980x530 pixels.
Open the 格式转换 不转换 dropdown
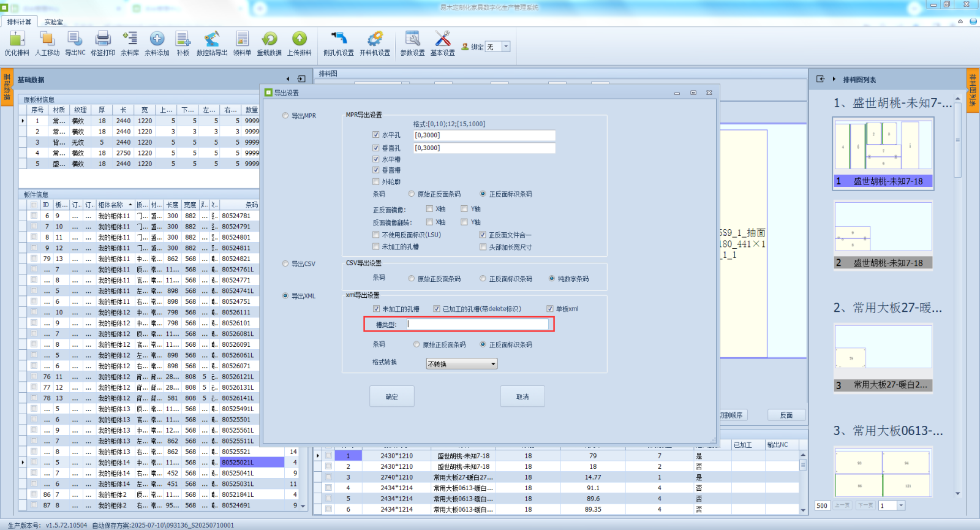(462, 364)
